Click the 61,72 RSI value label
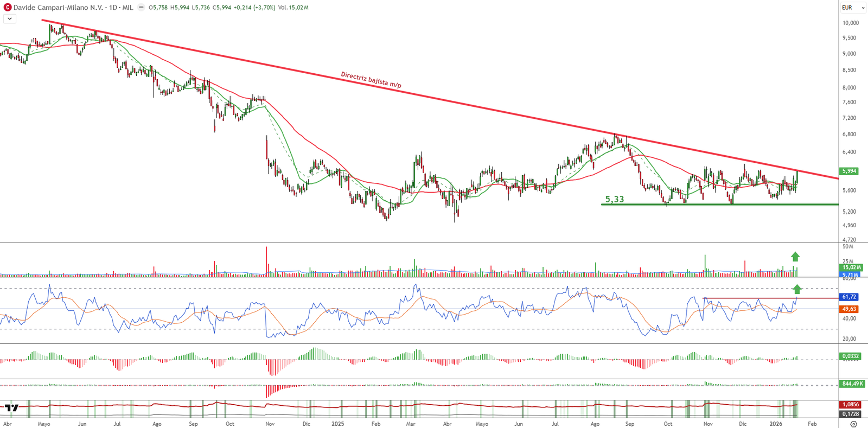 click(x=849, y=297)
